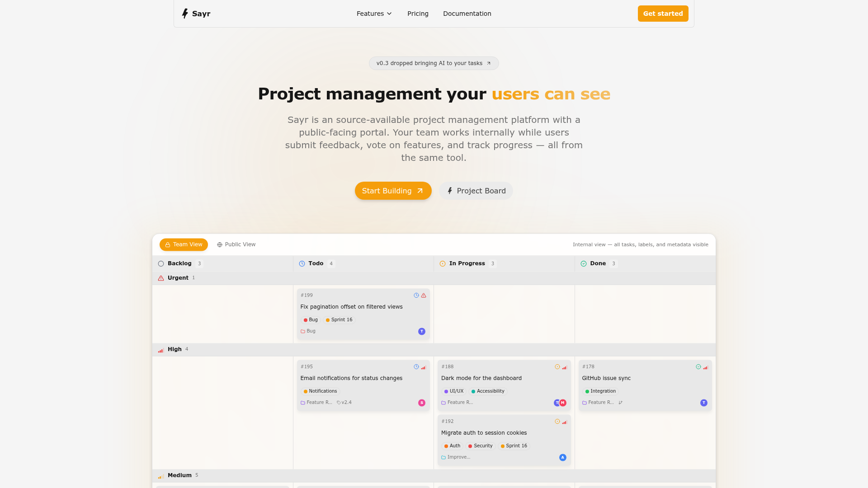868x488 pixels.
Task: Click the Backlog column circle icon
Action: pos(161,264)
